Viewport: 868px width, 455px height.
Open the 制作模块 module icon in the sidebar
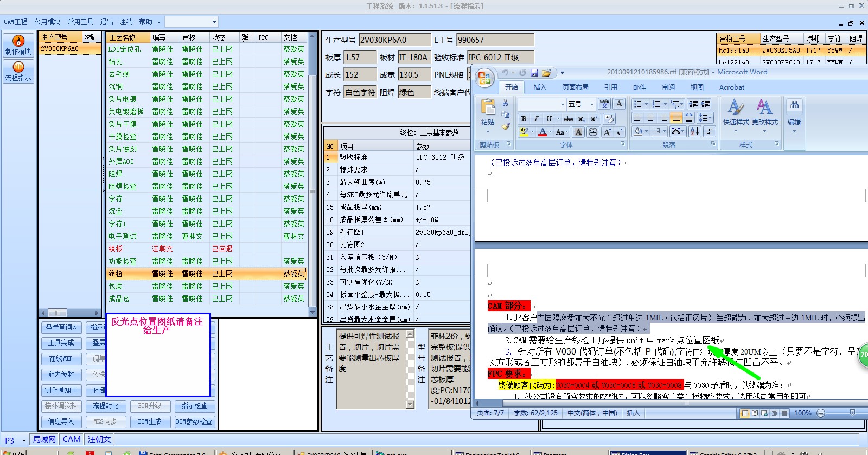point(18,45)
